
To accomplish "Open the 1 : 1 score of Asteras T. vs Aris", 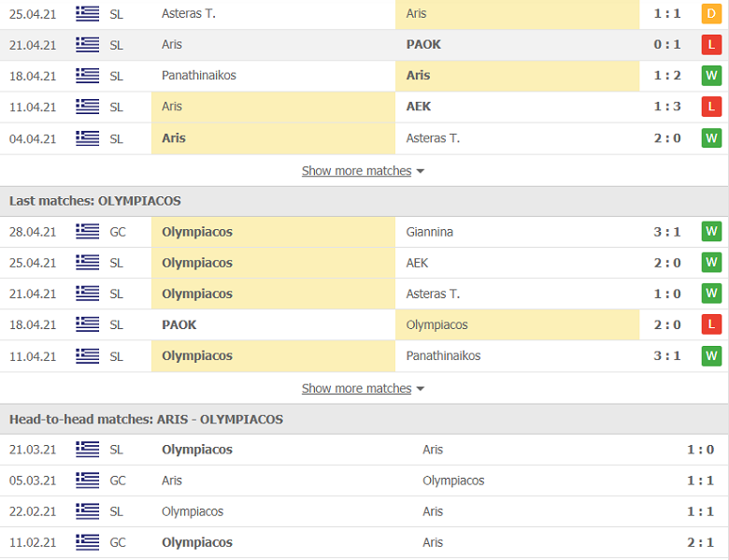I will [x=667, y=13].
